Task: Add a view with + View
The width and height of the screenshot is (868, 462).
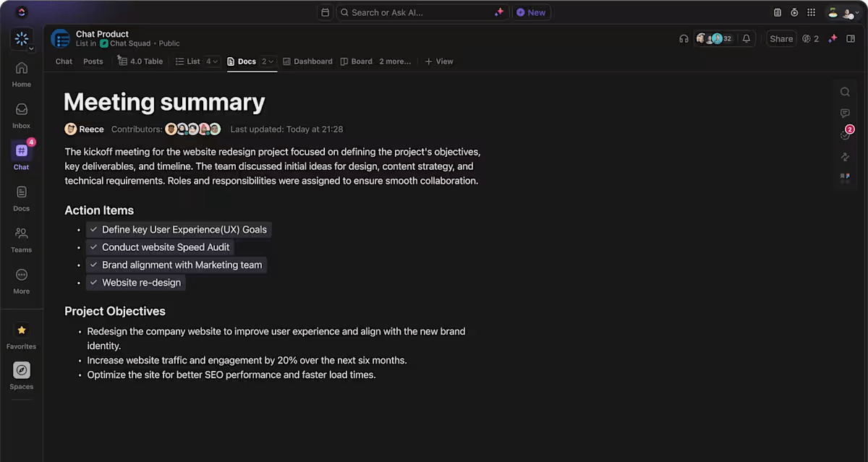Action: 439,61
